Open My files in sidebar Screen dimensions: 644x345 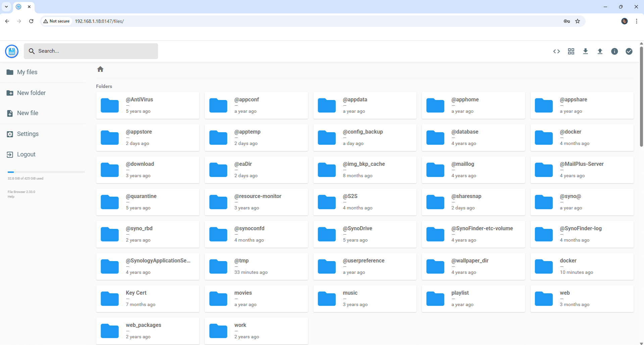[x=27, y=72]
